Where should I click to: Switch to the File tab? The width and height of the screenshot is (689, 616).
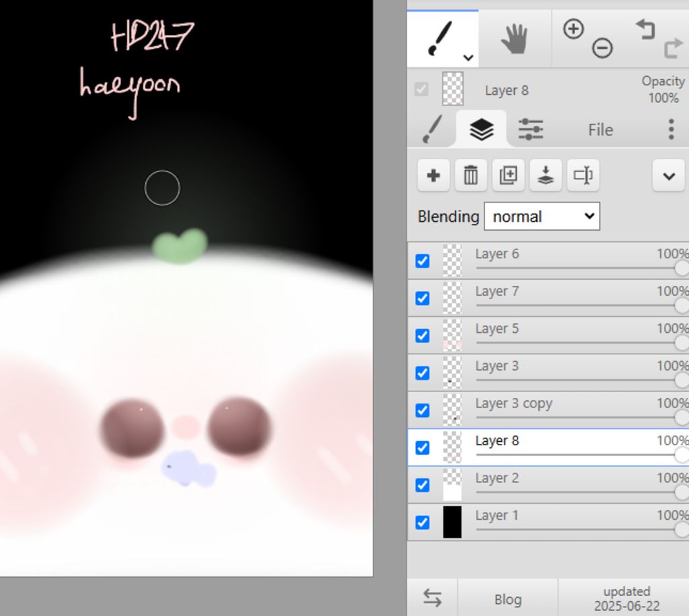tap(600, 130)
